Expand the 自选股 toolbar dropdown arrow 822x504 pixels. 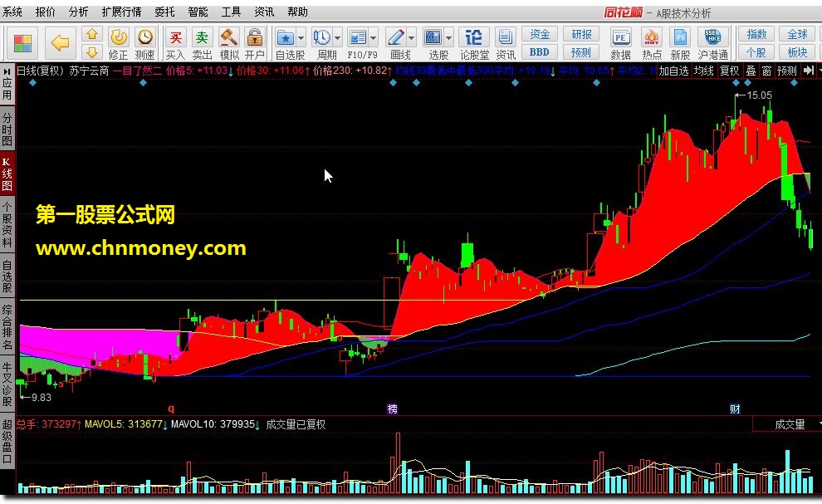pos(301,37)
